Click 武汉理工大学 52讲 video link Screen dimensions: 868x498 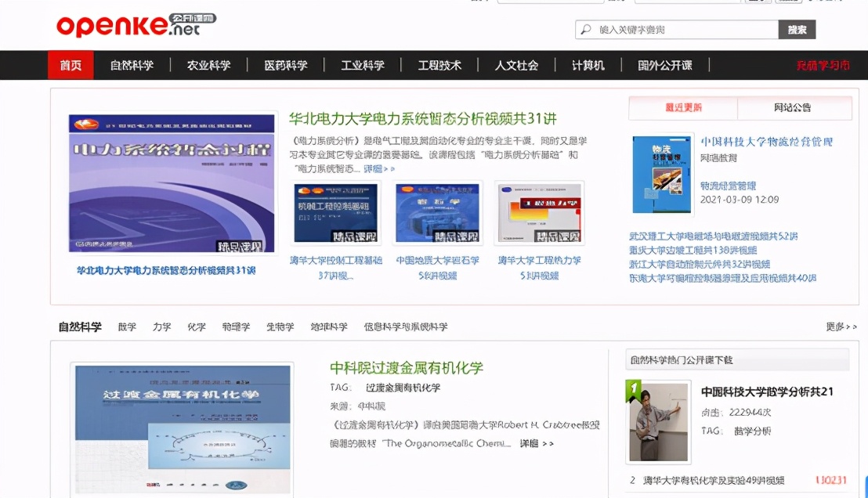714,236
